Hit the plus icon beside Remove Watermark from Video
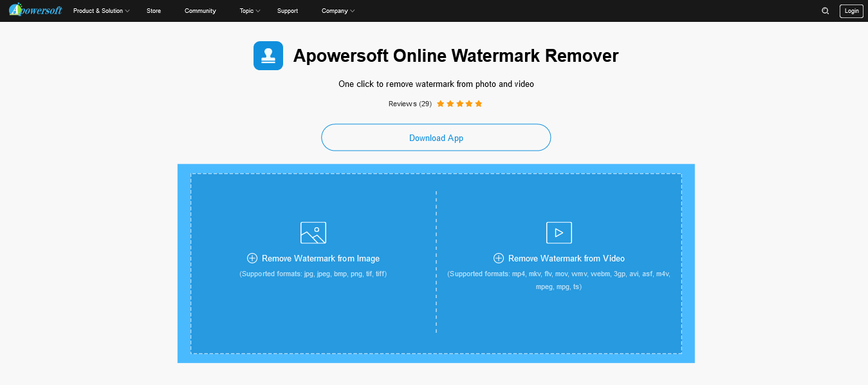Viewport: 868px width, 385px height. pos(499,258)
